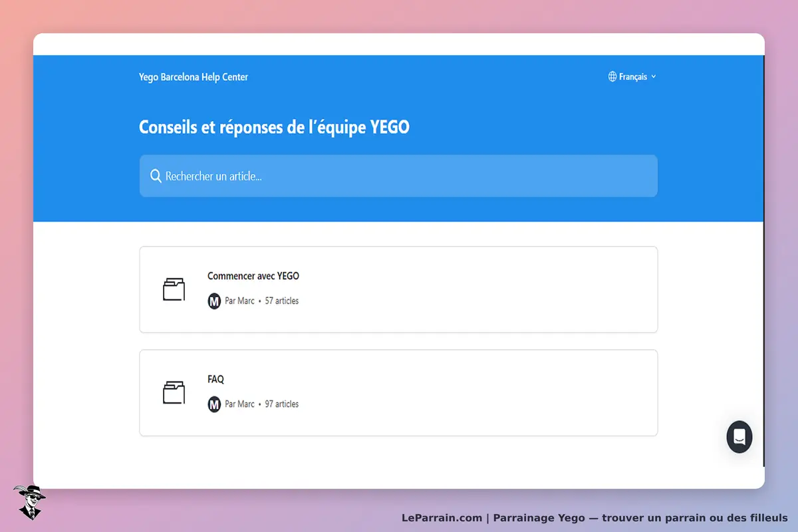Open the FAQ collection
The width and height of the screenshot is (798, 532).
(398, 393)
